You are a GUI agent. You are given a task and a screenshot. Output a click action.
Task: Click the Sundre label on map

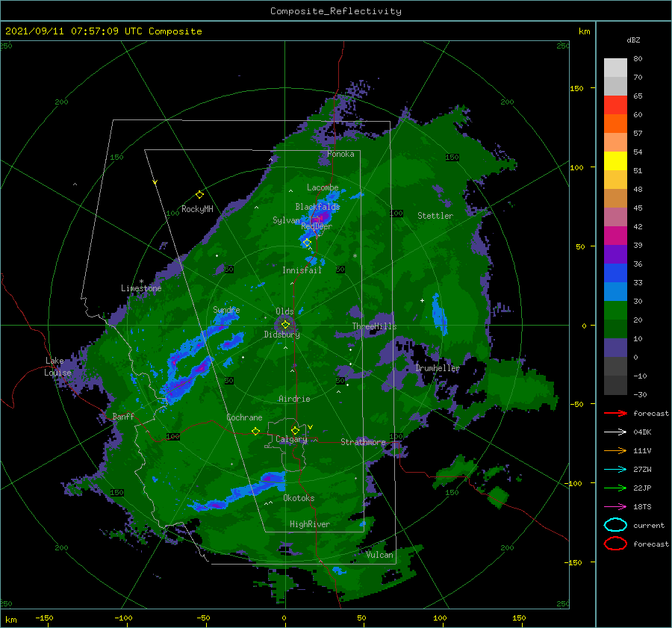tap(227, 310)
